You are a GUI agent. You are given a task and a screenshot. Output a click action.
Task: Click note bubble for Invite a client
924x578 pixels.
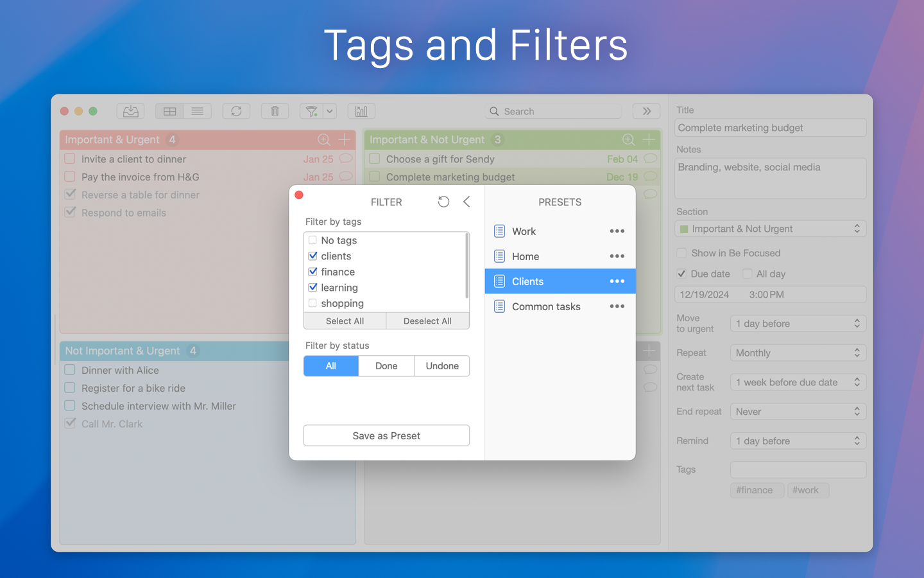tap(346, 158)
